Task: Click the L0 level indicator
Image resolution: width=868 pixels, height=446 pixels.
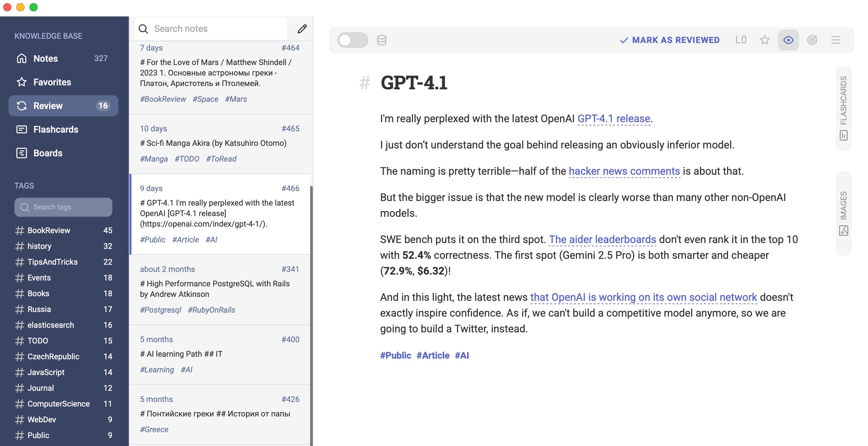Action: click(741, 40)
